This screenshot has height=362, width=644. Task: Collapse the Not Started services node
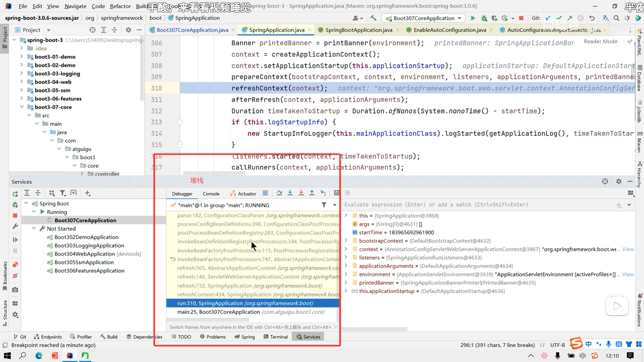click(x=34, y=229)
